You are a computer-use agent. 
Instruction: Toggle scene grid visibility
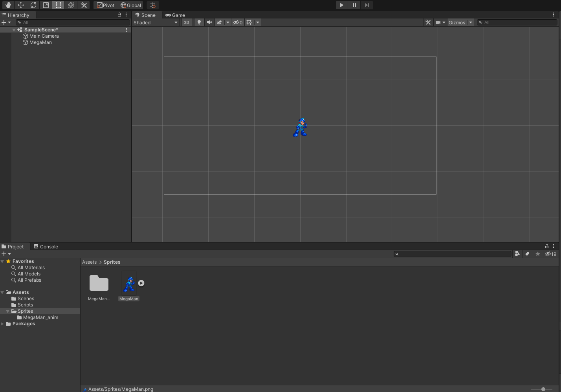[x=249, y=22]
